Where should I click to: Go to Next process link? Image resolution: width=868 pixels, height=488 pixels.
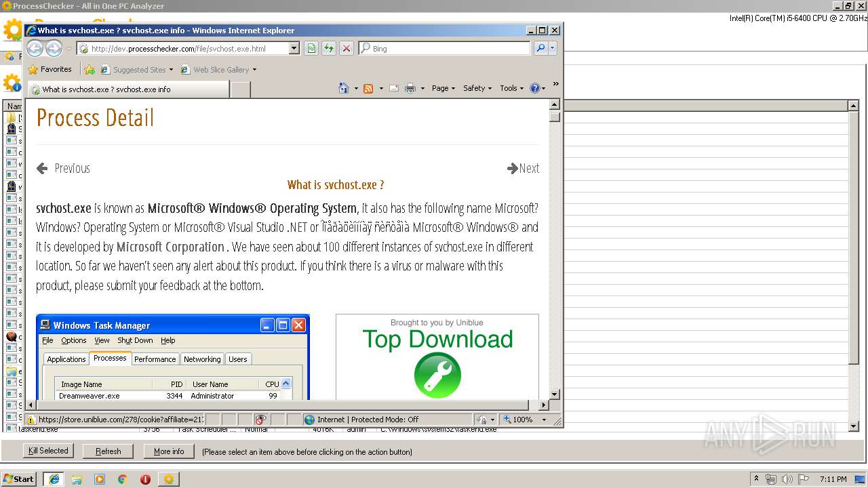[523, 168]
